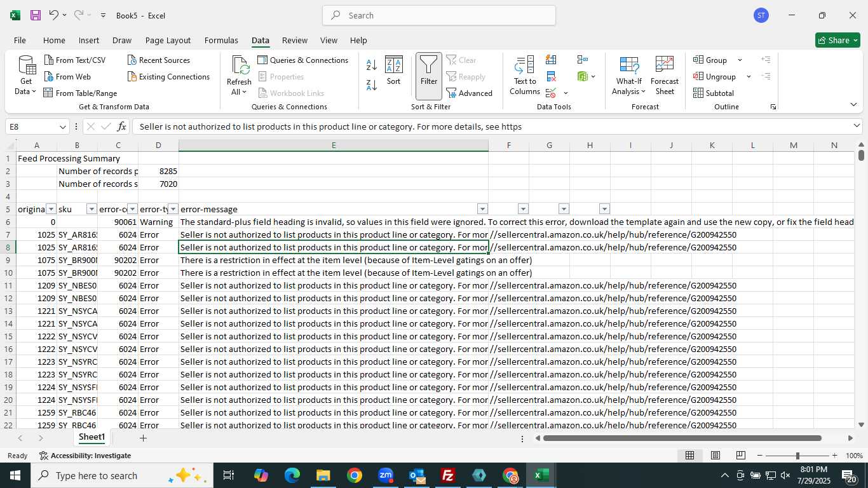Click Remove Duplicates icon
Image resolution: width=868 pixels, height=488 pixels.
click(x=551, y=76)
